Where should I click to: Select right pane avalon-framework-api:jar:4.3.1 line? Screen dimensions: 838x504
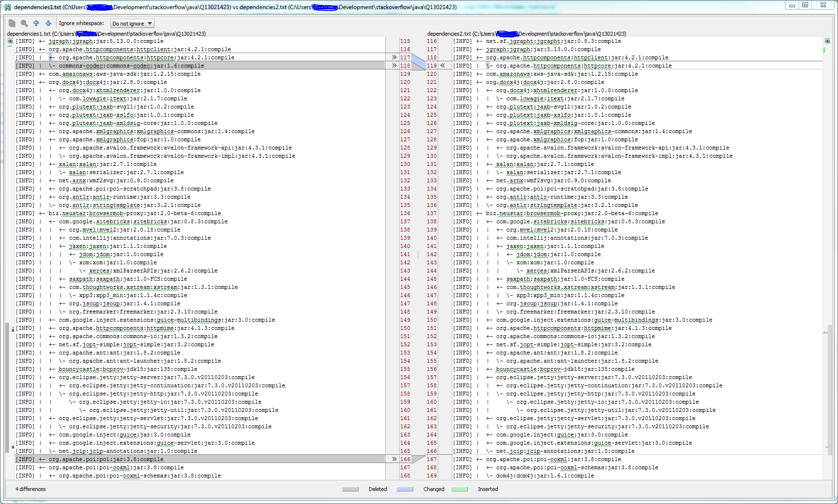637,148
